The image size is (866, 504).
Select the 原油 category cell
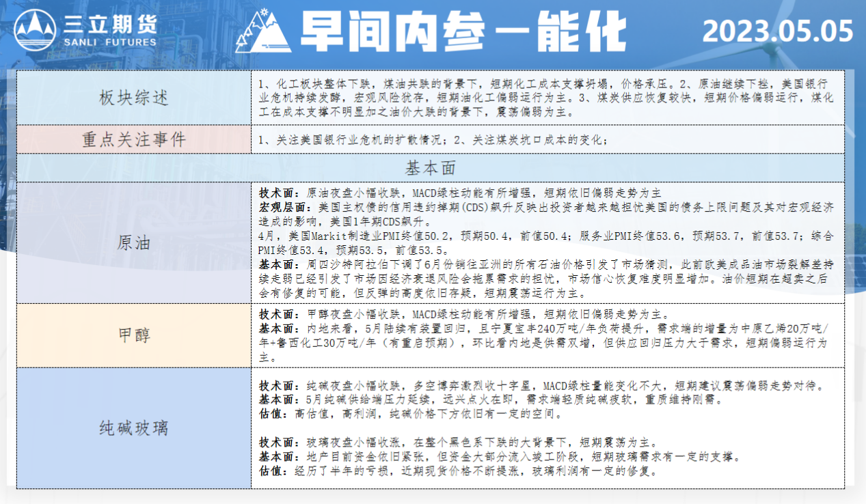click(133, 243)
